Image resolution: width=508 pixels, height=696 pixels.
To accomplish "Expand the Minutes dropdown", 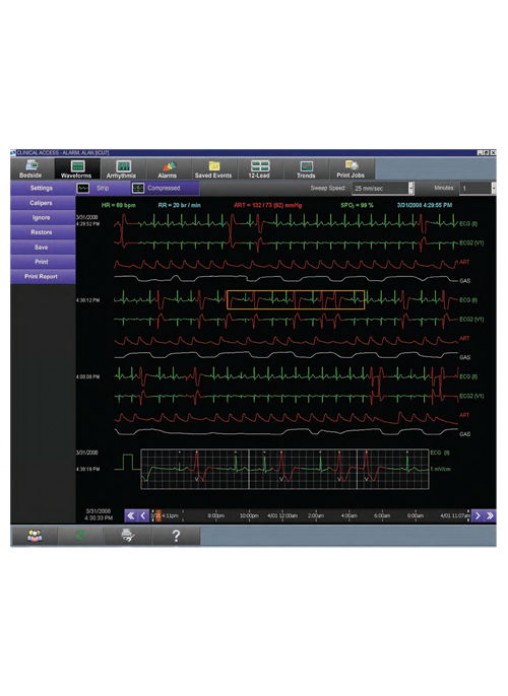I will [x=493, y=188].
